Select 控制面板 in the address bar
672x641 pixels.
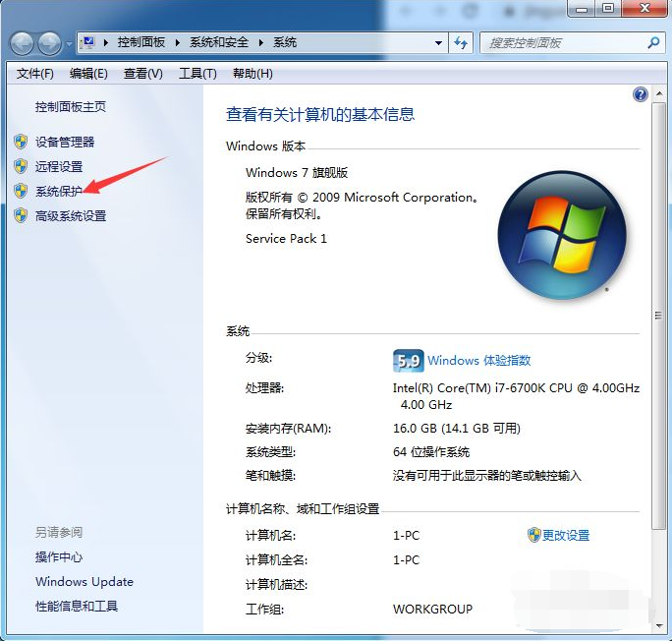click(141, 42)
